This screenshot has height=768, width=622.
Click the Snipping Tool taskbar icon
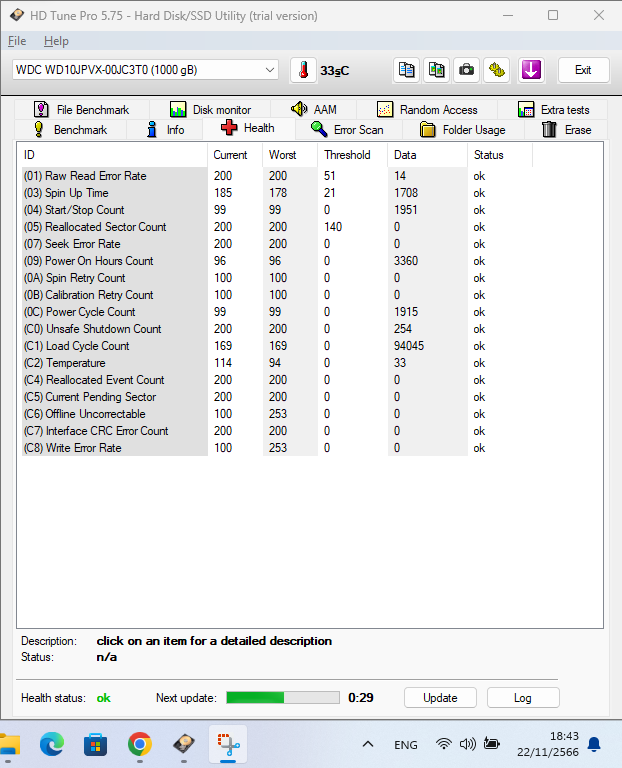pos(228,744)
